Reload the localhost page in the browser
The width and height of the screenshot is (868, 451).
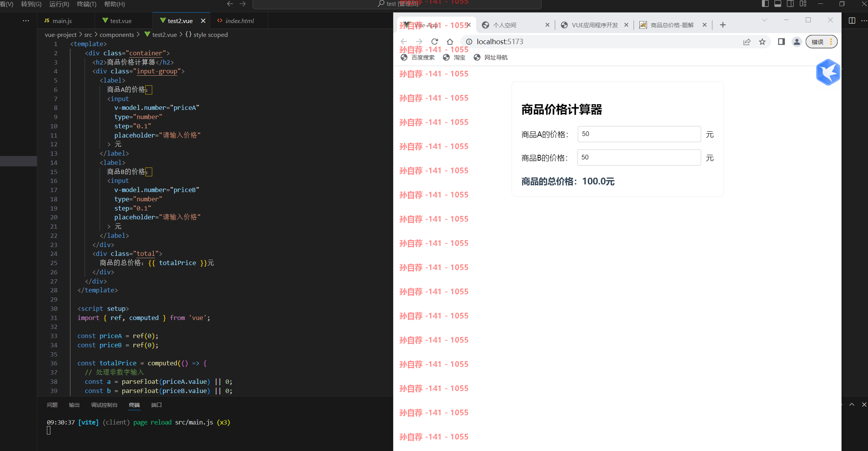(435, 41)
